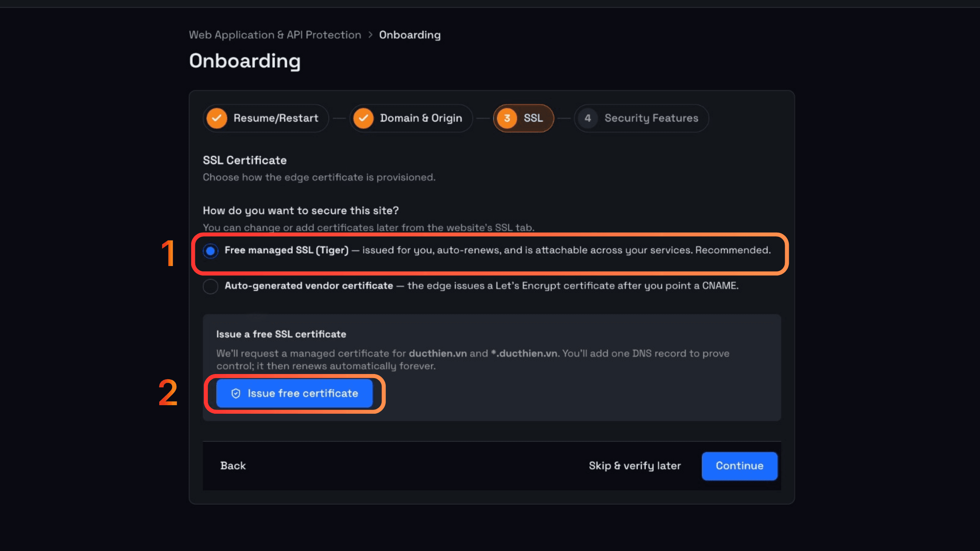The width and height of the screenshot is (980, 551).
Task: Click Free managed SSL (Tiger) label text
Action: 287,250
